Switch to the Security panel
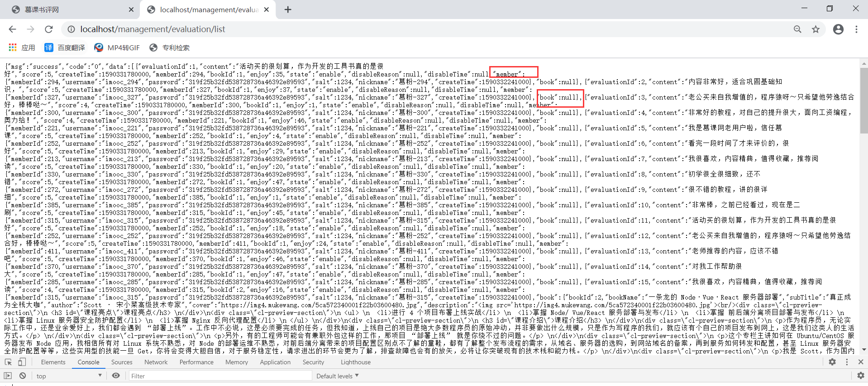This screenshot has width=868, height=386. coord(313,362)
